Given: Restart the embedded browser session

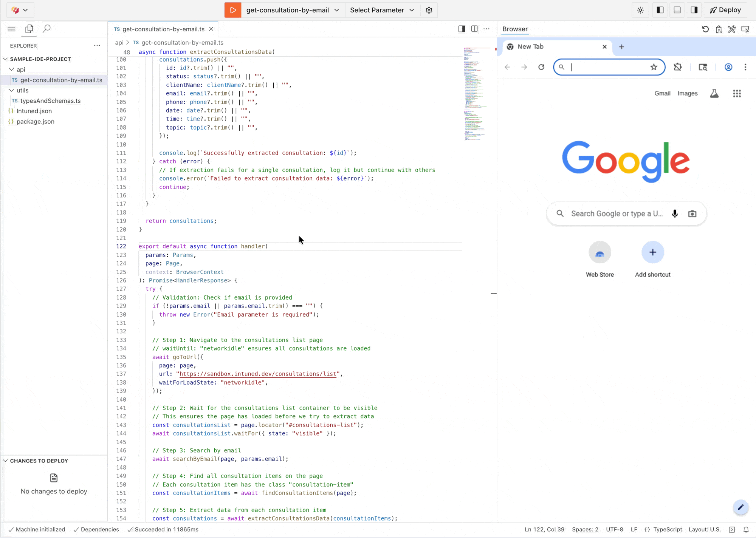Looking at the screenshot, I should pyautogui.click(x=705, y=29).
